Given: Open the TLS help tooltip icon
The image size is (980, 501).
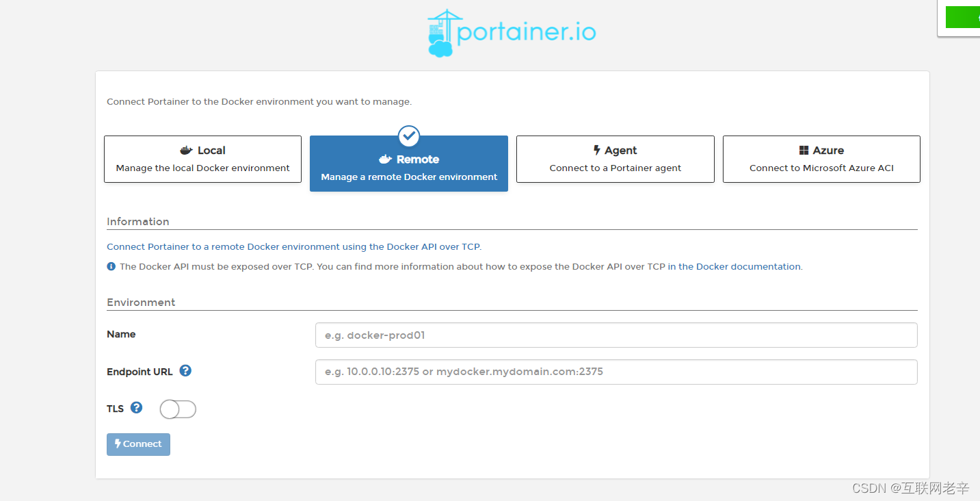Looking at the screenshot, I should click(x=137, y=408).
